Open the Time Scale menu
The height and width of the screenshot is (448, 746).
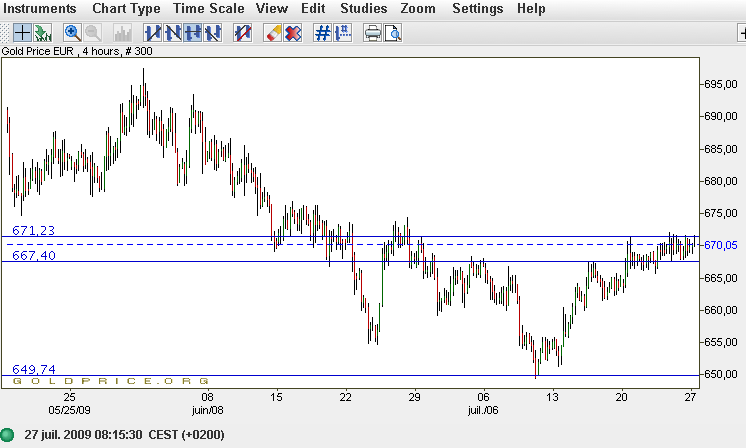pos(208,9)
